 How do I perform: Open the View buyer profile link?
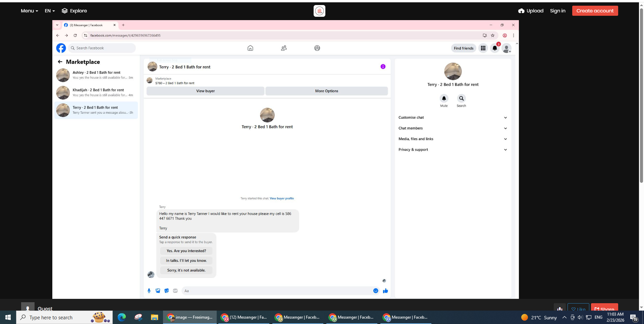[282, 199]
